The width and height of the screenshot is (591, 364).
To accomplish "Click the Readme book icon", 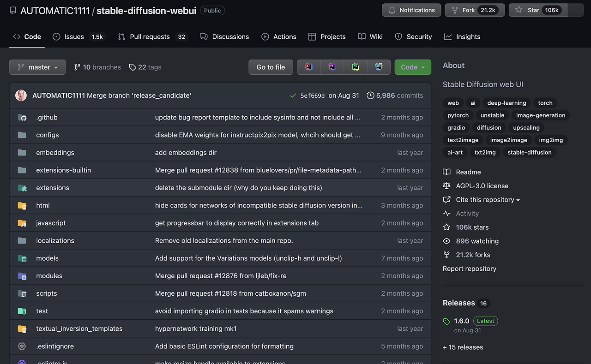I will coord(446,172).
